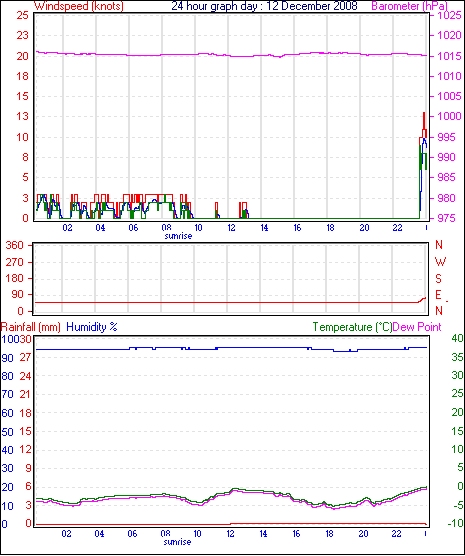
Task: Click the 360 degree wind direction label
Action: point(15,245)
